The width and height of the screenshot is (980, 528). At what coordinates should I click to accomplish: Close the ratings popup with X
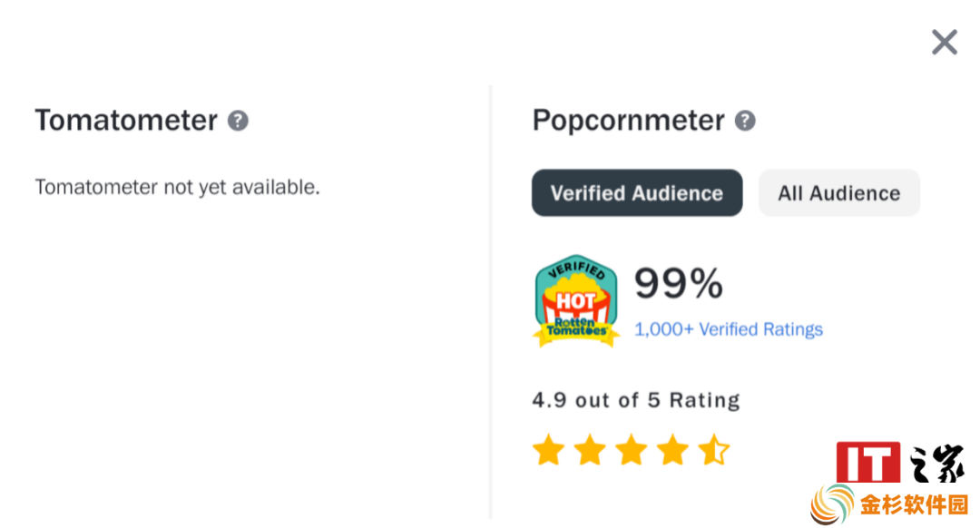click(x=945, y=42)
